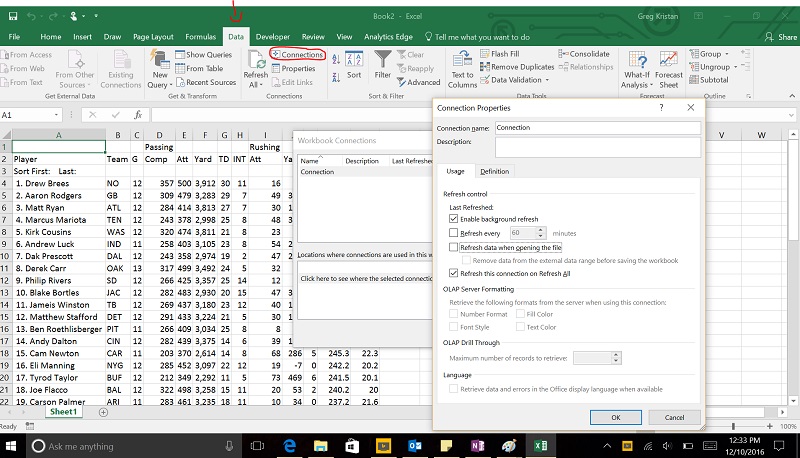800x458 pixels.
Task: Toggle the Filter funnel
Action: pyautogui.click(x=383, y=65)
